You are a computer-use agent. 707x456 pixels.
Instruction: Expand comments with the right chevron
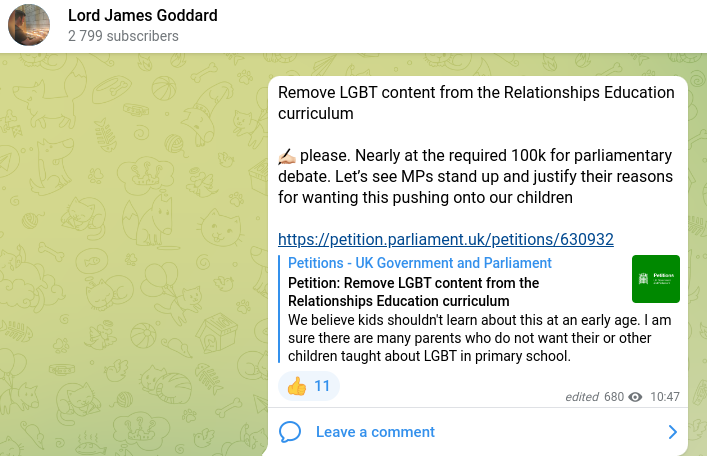click(672, 432)
